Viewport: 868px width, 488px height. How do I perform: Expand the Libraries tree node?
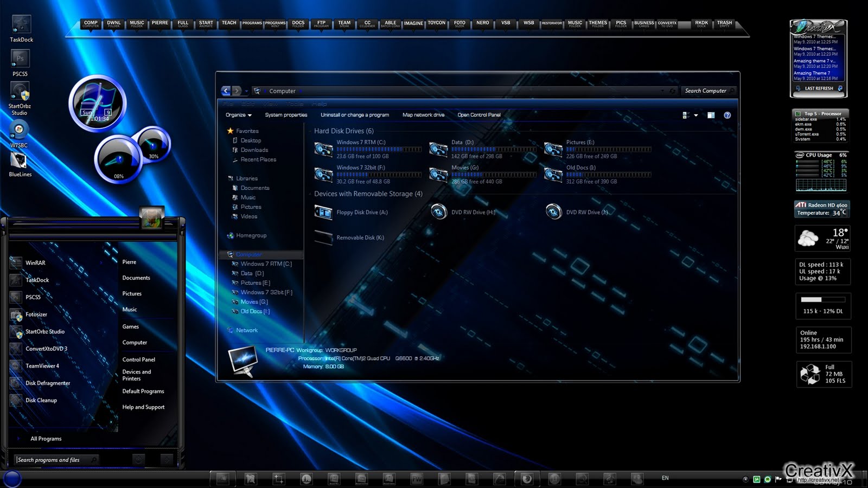[242, 178]
